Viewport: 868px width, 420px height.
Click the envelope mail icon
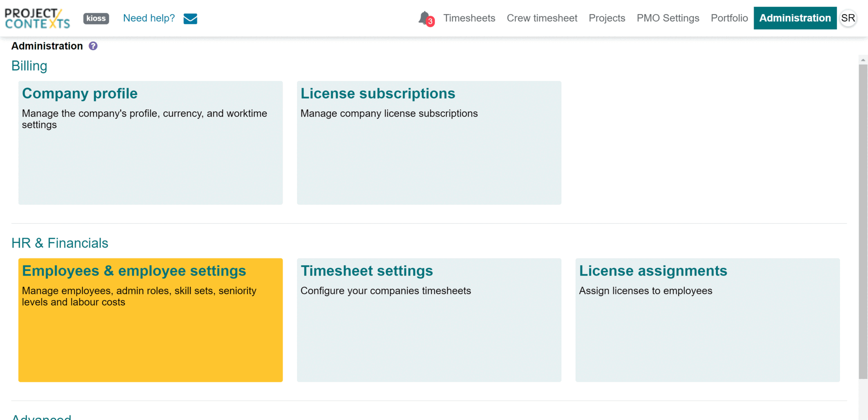pos(190,19)
